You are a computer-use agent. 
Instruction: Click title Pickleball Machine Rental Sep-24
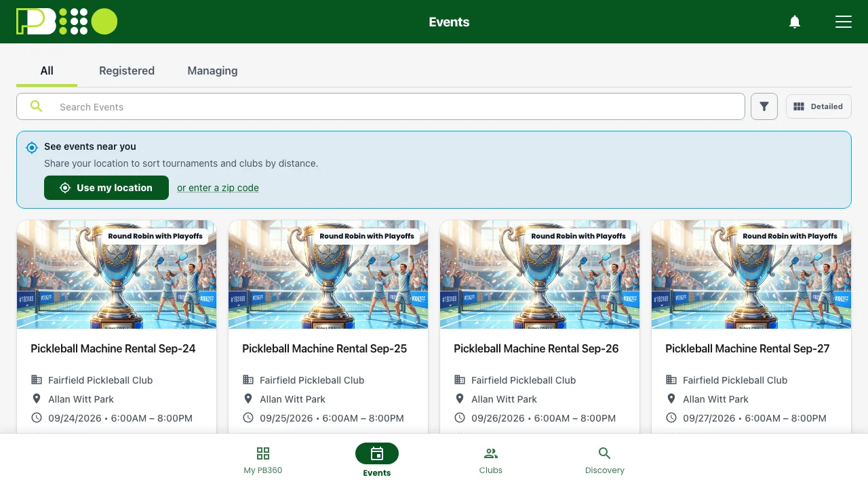point(113,348)
